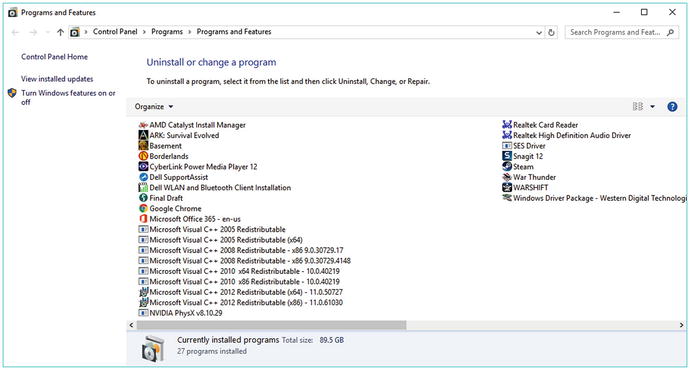690x370 pixels.
Task: Click the WARSHIFT program icon
Action: [x=507, y=187]
